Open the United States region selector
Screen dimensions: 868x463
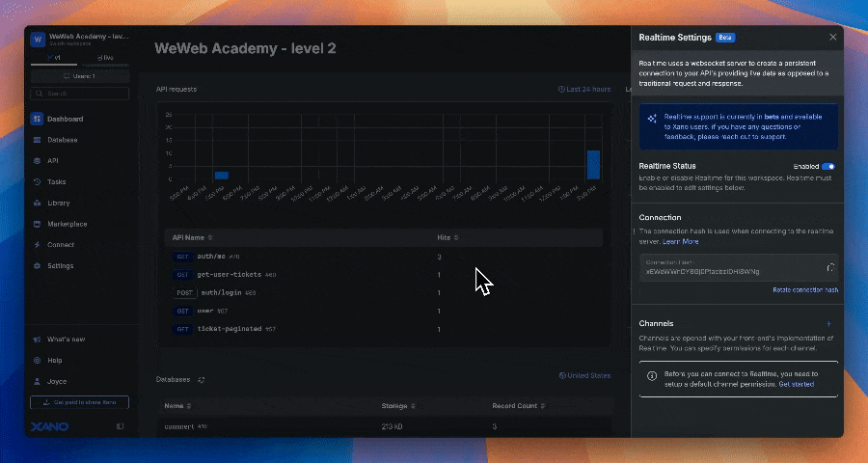tap(584, 375)
